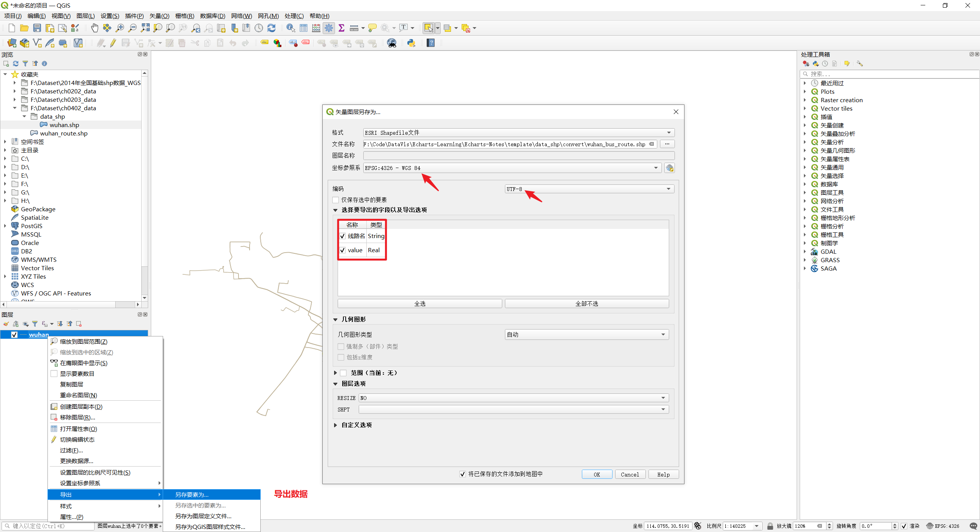The height and width of the screenshot is (532, 980).
Task: Open the RESIZE NO dropdown
Action: point(514,398)
